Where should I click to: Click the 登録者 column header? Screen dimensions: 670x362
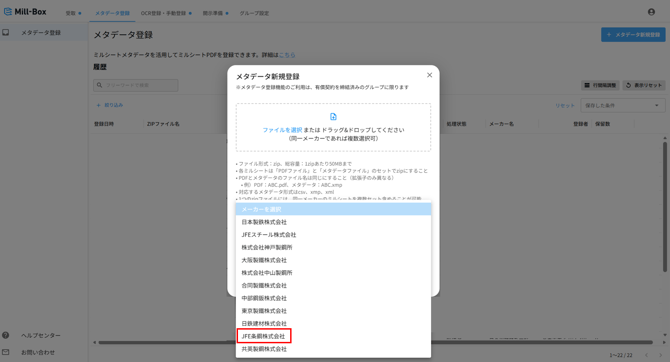580,124
